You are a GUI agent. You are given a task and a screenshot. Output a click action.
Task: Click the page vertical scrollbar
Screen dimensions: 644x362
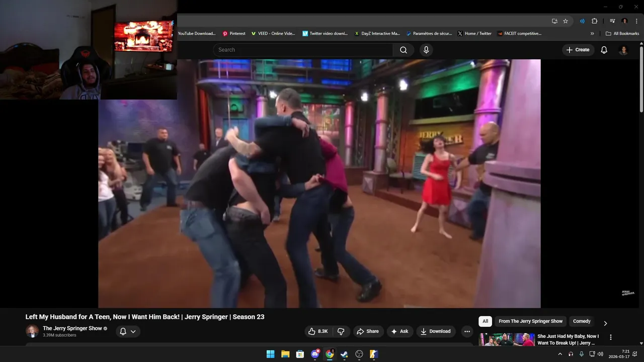point(641,79)
